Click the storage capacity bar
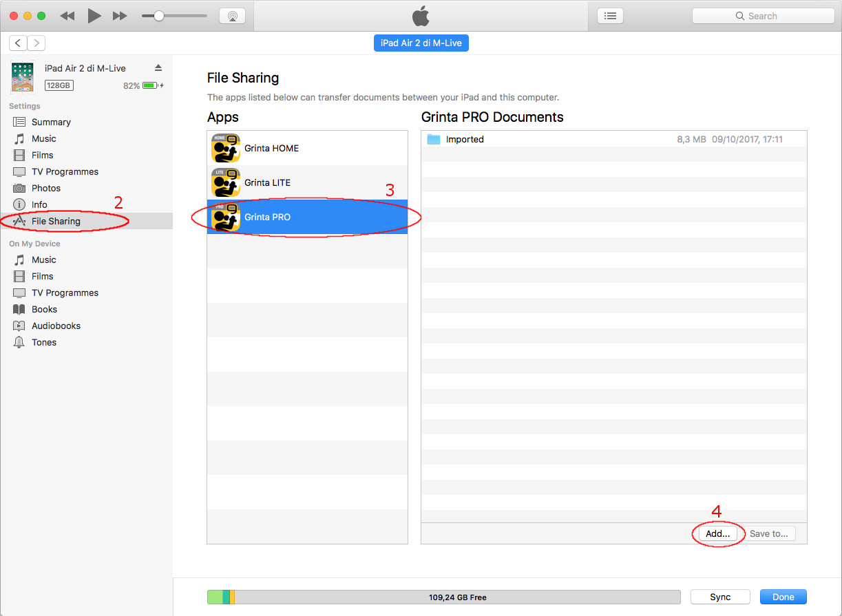 click(x=443, y=597)
